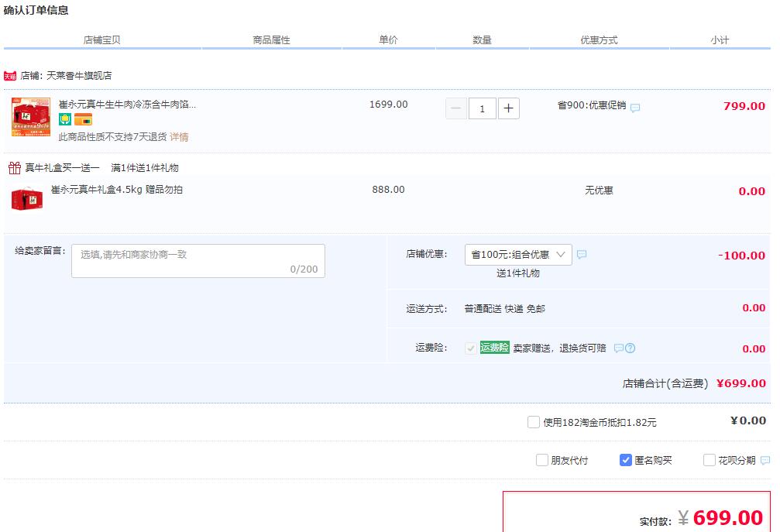Click the comment icon beside 店铺优惠 dropdown
780x532 pixels.
click(x=582, y=255)
